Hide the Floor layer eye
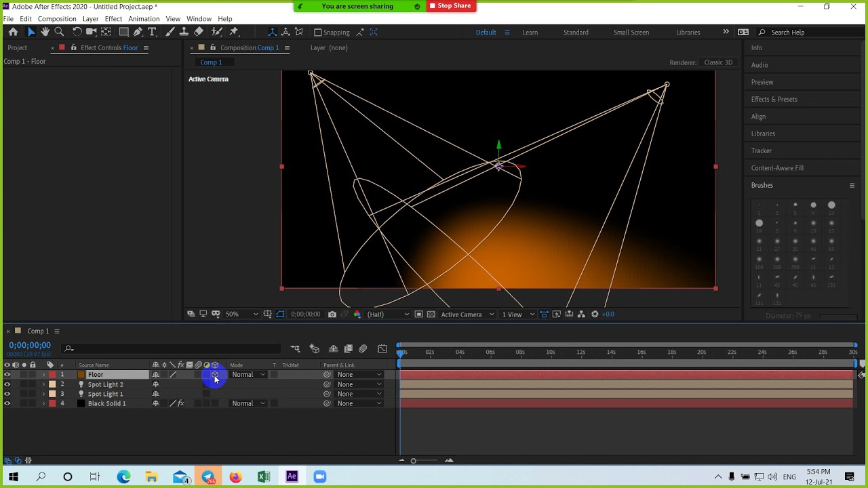The height and width of the screenshot is (488, 868). (x=7, y=374)
